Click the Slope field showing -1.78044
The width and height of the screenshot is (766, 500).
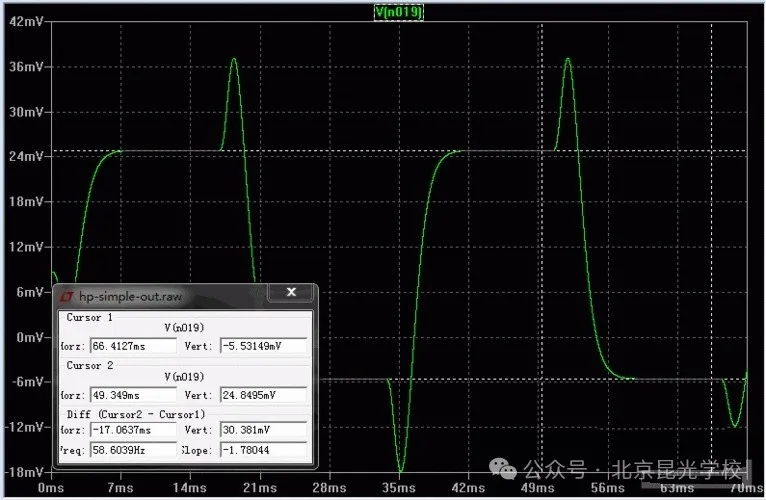[262, 450]
